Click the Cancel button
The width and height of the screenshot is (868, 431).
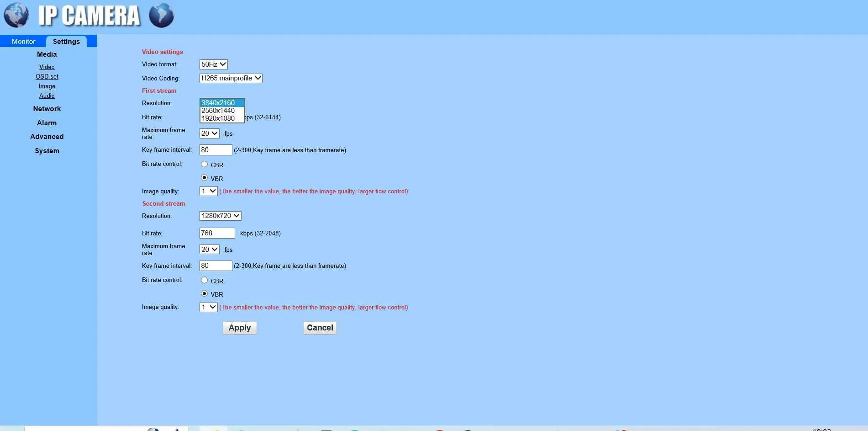pos(320,328)
